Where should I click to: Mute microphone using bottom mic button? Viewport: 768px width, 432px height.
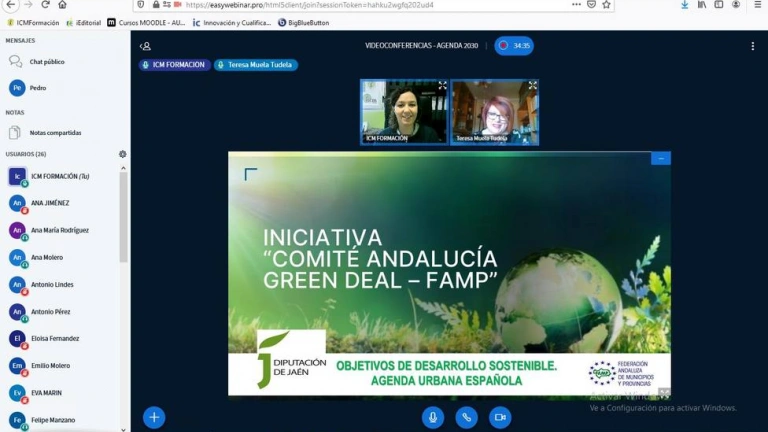(x=433, y=417)
